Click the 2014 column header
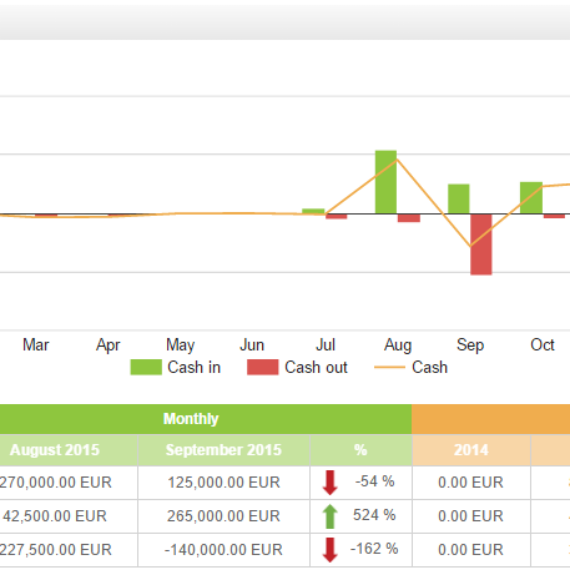Screen dimensions: 570x570 pyautogui.click(x=471, y=450)
